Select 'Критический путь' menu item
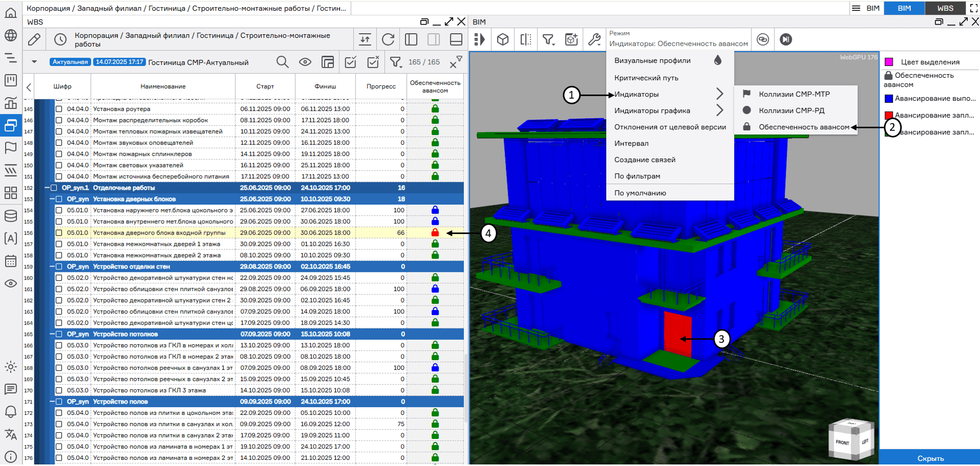This screenshot has width=980, height=466. 646,78
